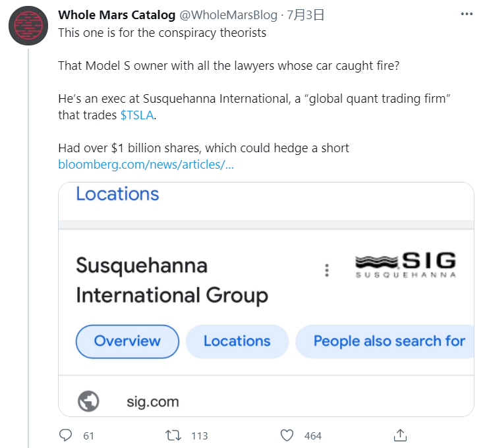Open the $TSLA cashtag link

point(137,115)
